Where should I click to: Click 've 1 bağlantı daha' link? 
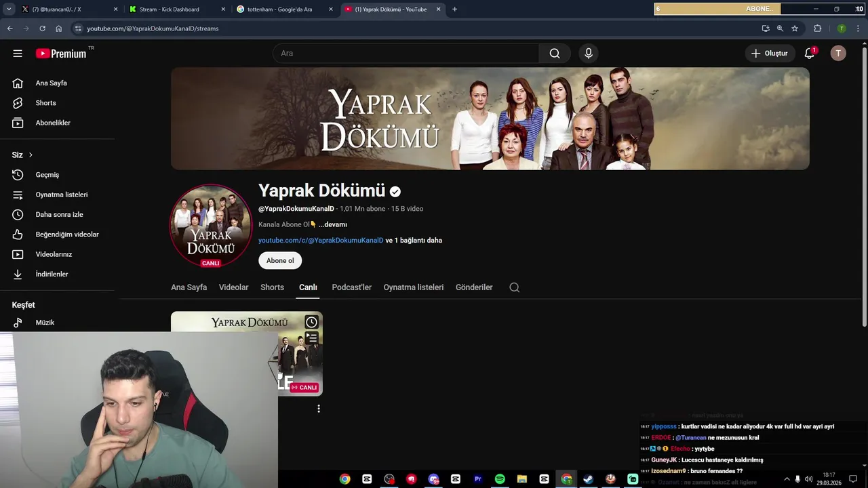click(x=414, y=241)
